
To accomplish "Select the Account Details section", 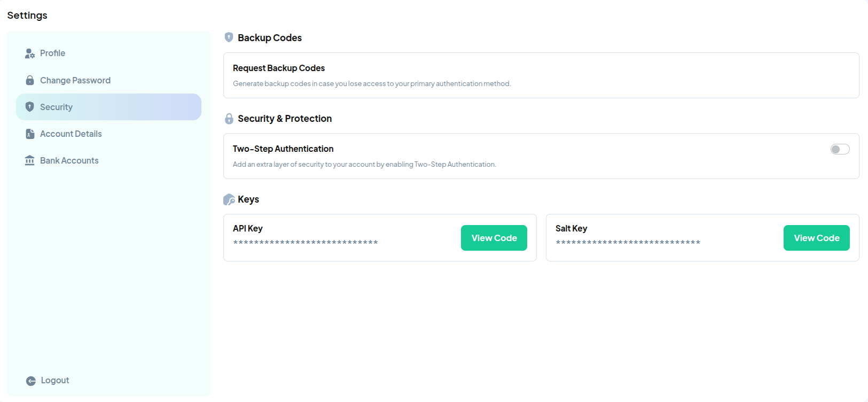I will 71,133.
